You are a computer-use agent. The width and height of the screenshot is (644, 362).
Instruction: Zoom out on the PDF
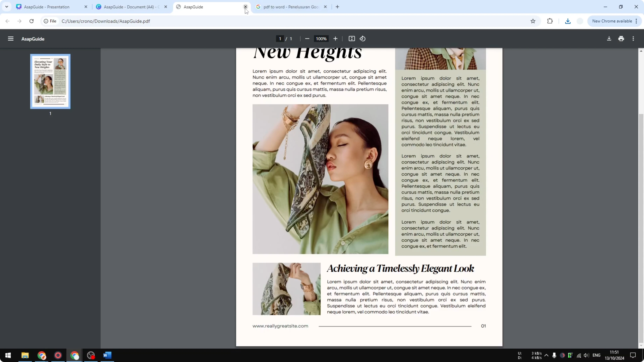pyautogui.click(x=307, y=38)
